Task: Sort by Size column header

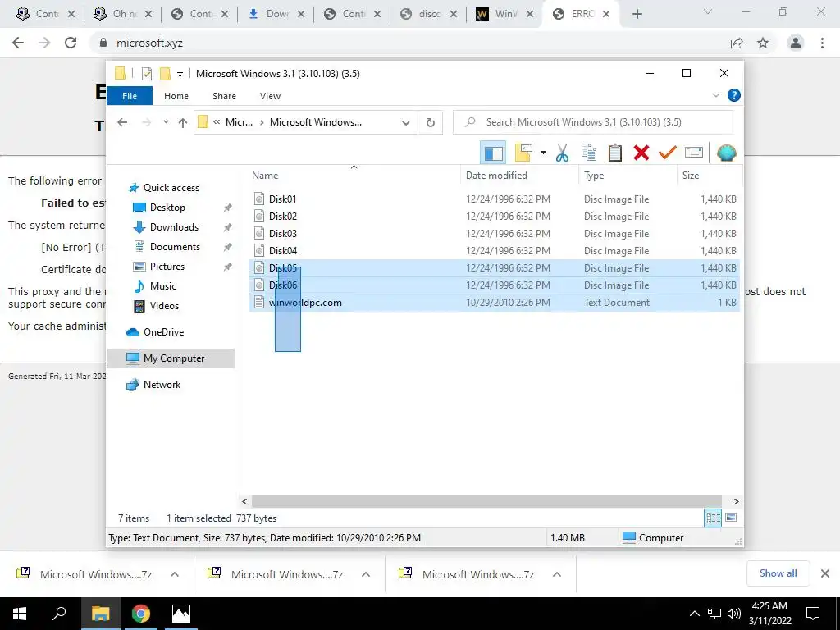Action: pos(710,176)
